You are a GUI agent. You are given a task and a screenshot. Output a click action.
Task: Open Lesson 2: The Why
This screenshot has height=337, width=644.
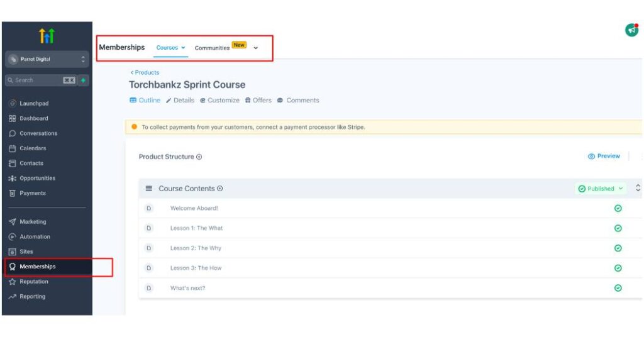click(x=196, y=248)
